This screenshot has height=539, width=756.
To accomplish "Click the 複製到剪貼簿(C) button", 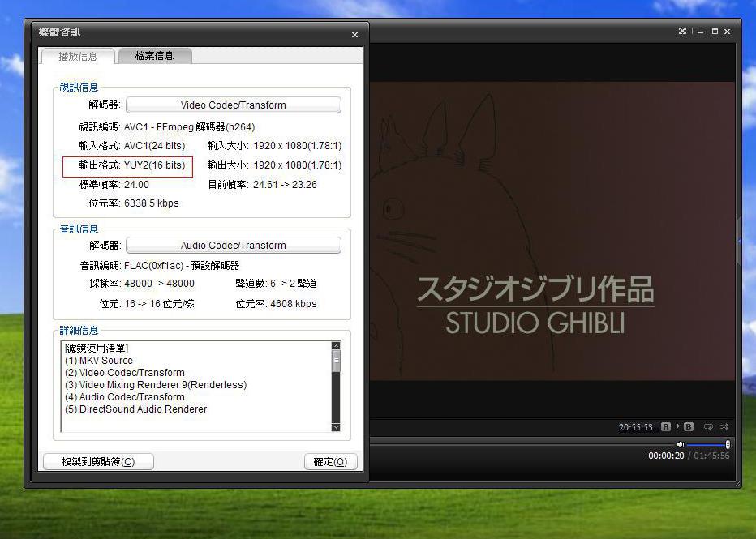I will pyautogui.click(x=98, y=461).
